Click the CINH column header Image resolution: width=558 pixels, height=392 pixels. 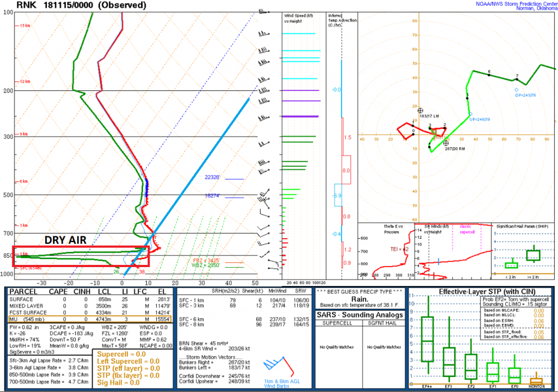point(82,292)
